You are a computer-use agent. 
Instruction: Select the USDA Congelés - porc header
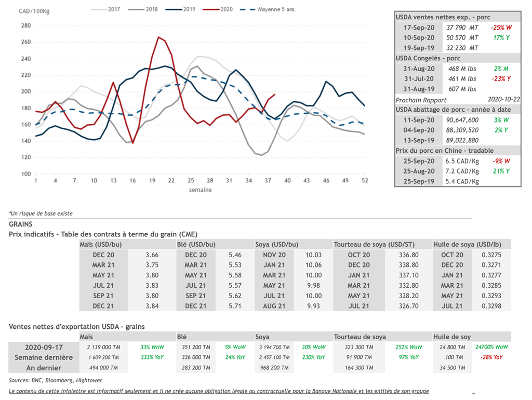pos(428,58)
